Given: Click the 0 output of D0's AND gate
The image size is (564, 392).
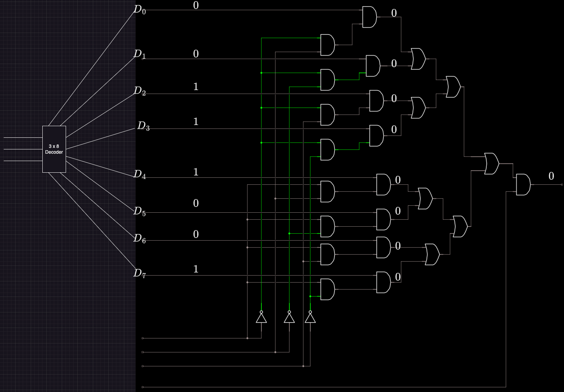Looking at the screenshot, I should 394,13.
